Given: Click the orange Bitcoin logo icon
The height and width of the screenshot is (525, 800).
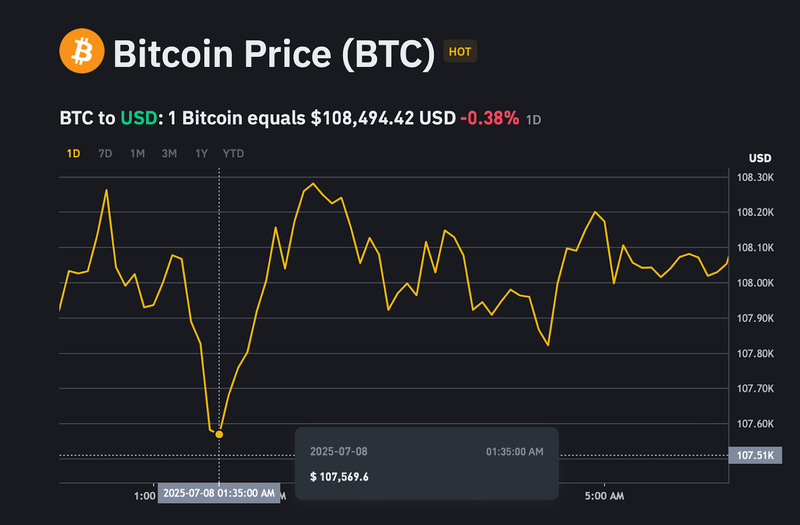Looking at the screenshot, I should (82, 51).
